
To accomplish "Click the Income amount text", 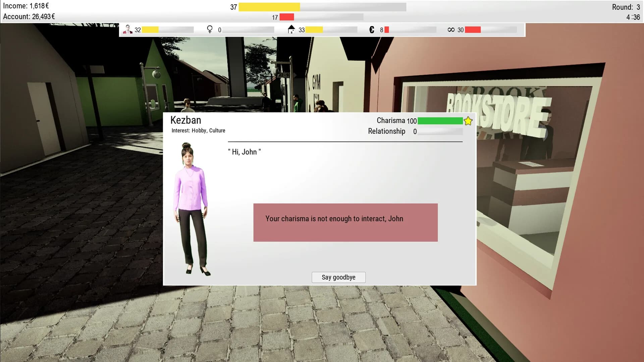I will (x=26, y=6).
